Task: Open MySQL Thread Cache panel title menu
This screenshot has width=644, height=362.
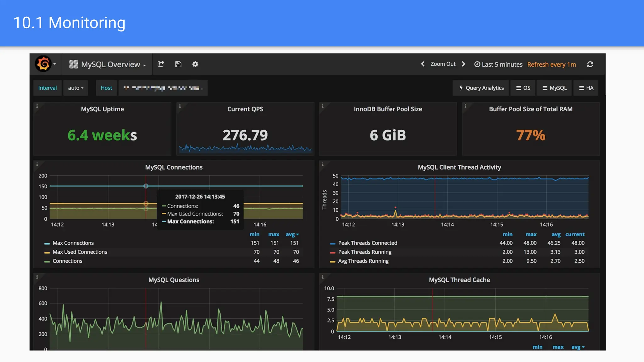Action: pos(459,280)
